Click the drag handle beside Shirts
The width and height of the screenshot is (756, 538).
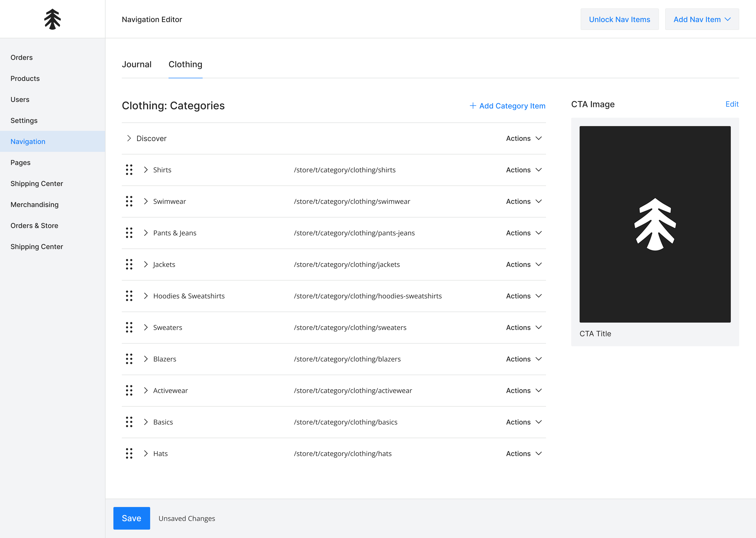(x=129, y=170)
